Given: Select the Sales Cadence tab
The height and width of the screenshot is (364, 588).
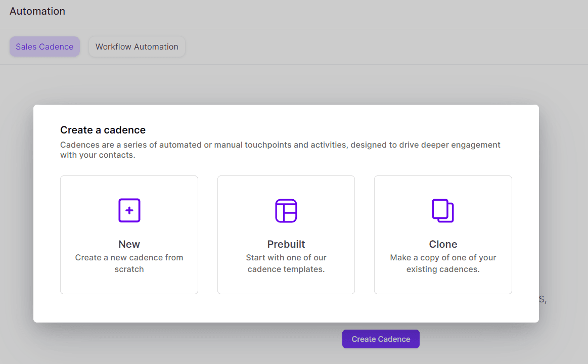Looking at the screenshot, I should pos(44,46).
